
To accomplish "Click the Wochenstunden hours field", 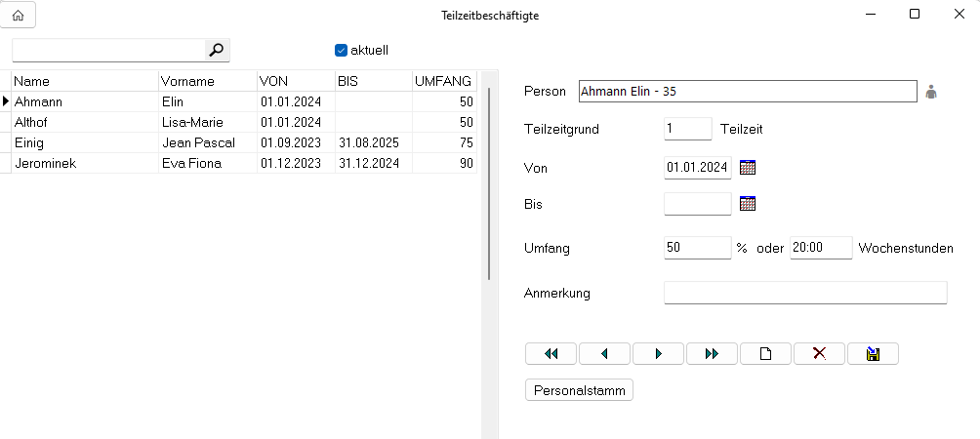I will [820, 248].
